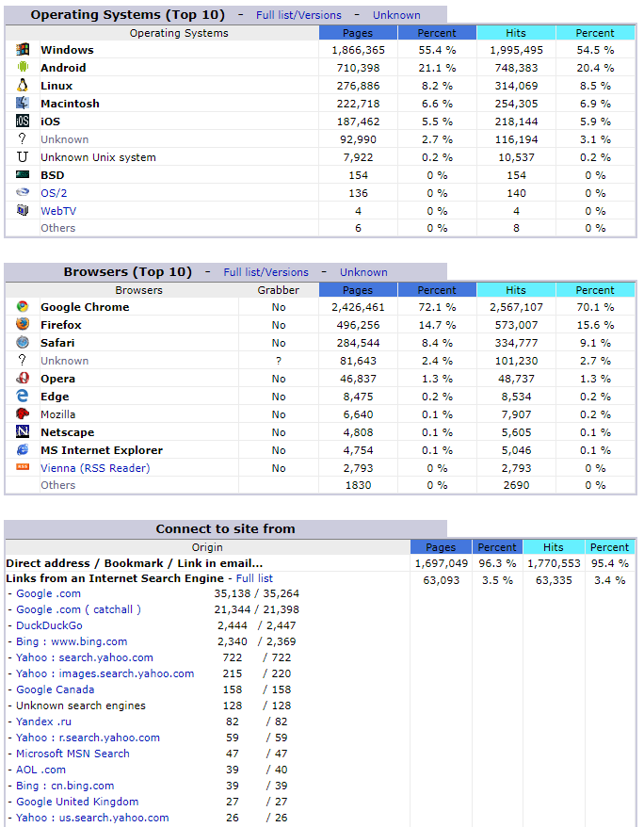Click the Opera browser icon
The image size is (644, 827).
click(23, 379)
